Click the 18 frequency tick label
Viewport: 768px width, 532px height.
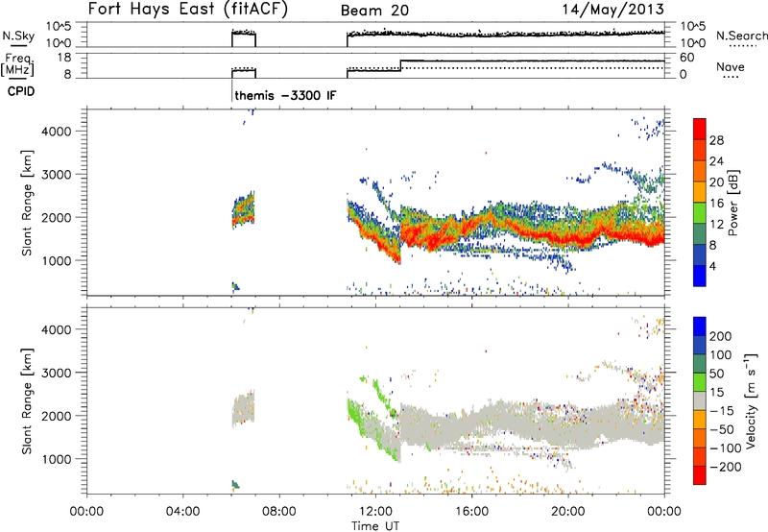64,58
